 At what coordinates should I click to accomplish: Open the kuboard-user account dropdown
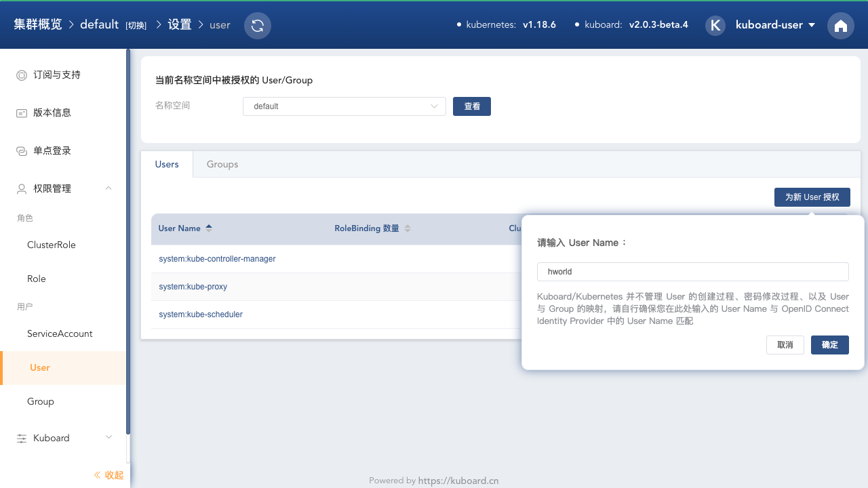point(775,25)
